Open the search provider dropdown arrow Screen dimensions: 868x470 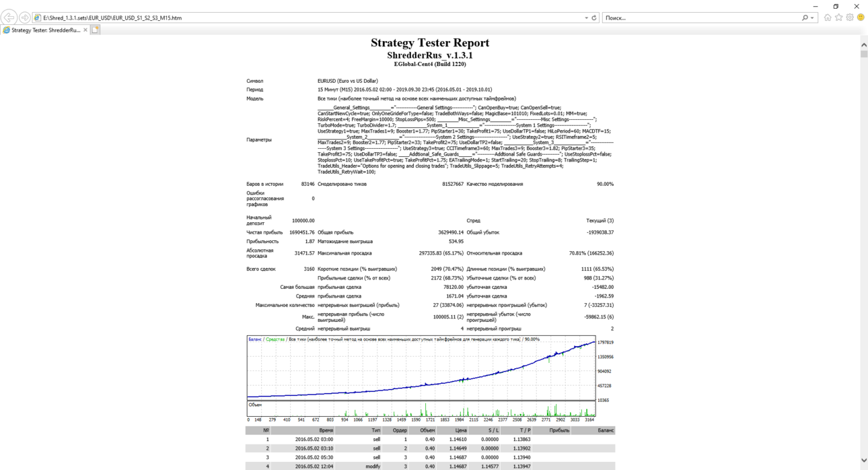pos(812,18)
